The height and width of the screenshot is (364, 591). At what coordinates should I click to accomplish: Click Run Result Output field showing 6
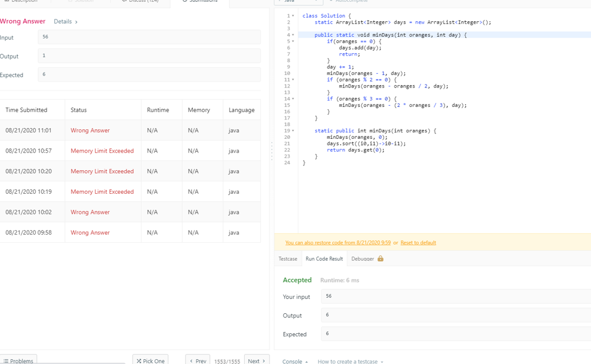point(456,315)
